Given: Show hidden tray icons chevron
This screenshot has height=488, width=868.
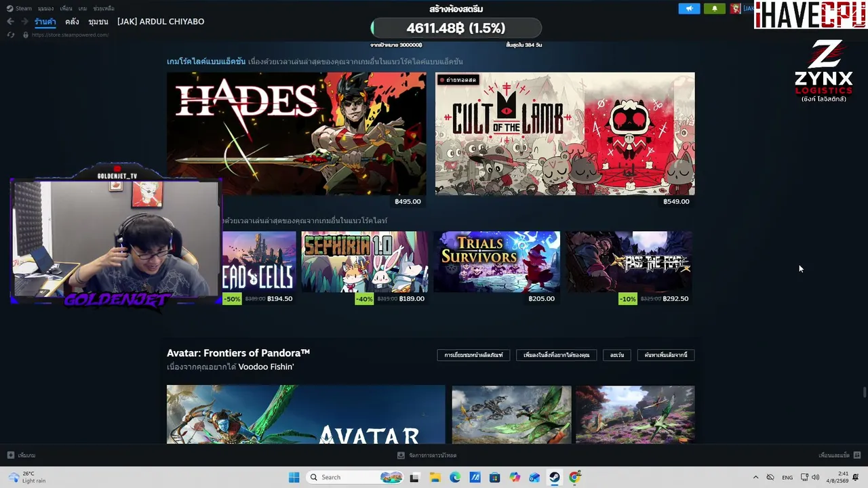Looking at the screenshot, I should tap(755, 477).
